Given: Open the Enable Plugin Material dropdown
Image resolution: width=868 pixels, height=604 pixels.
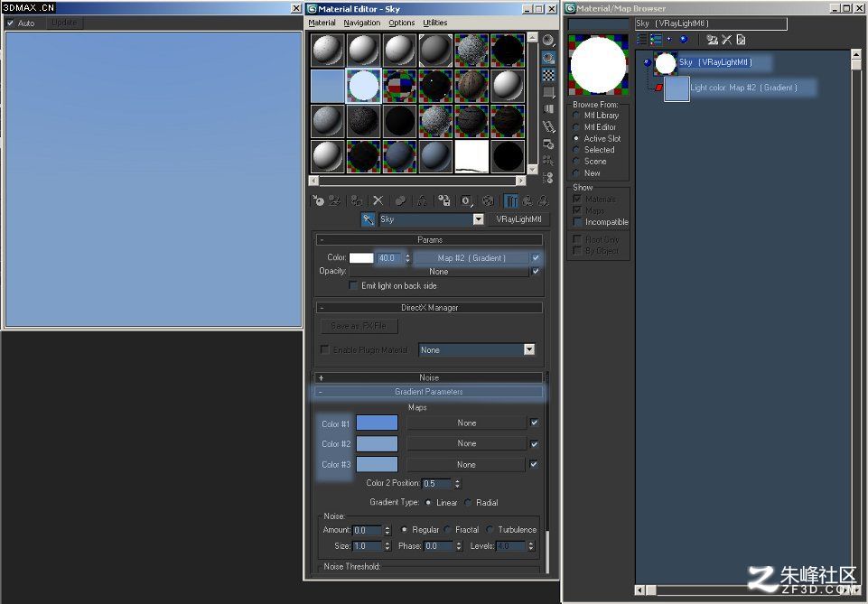Looking at the screenshot, I should pos(530,350).
